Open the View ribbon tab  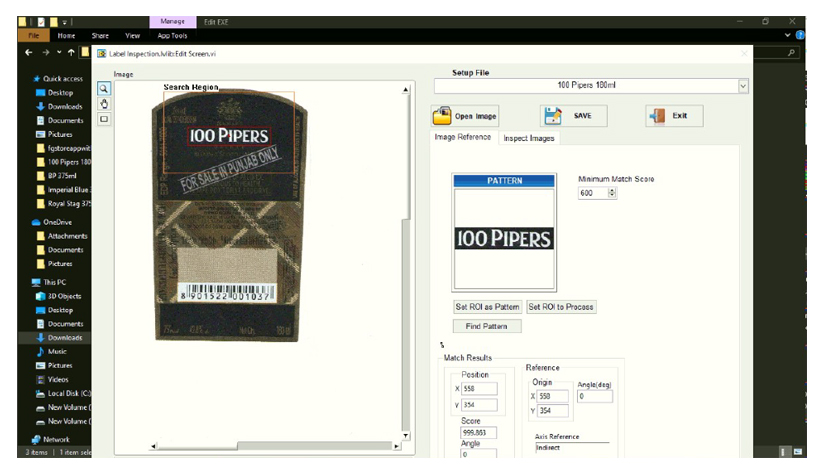(132, 35)
